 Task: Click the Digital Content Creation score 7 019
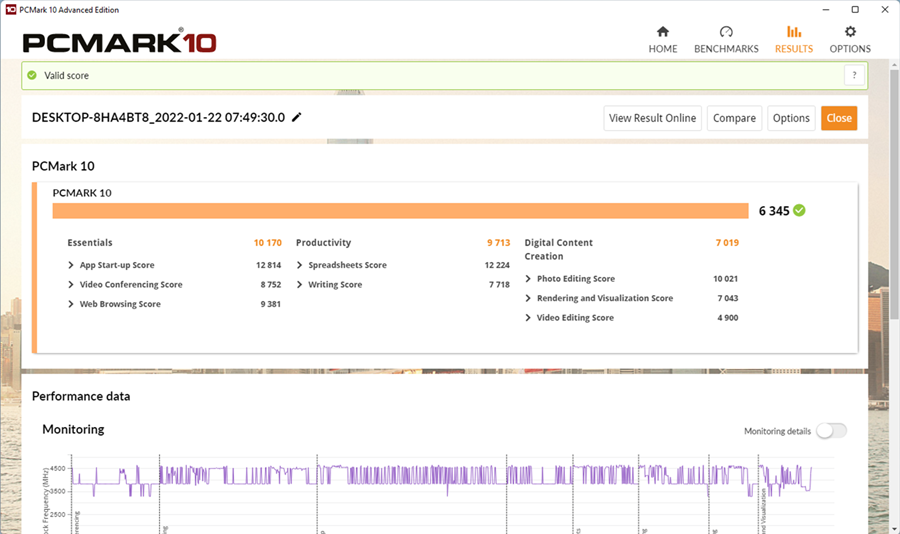click(x=727, y=243)
